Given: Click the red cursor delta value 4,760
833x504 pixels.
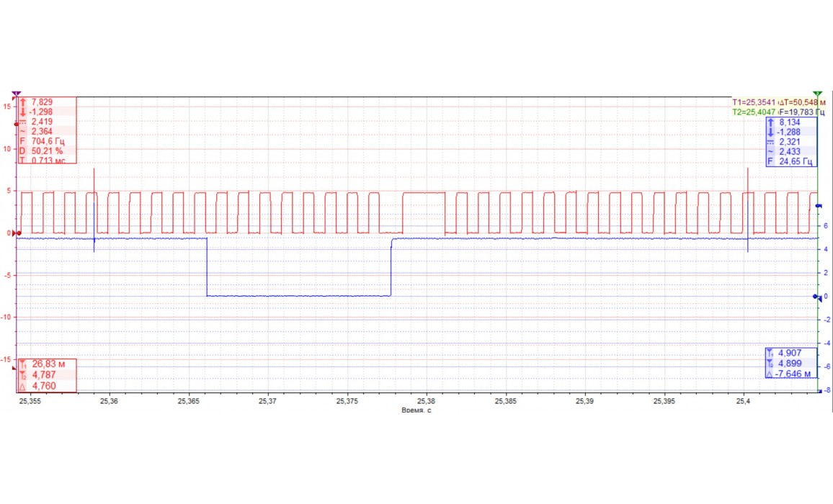Looking at the screenshot, I should coord(44,385).
